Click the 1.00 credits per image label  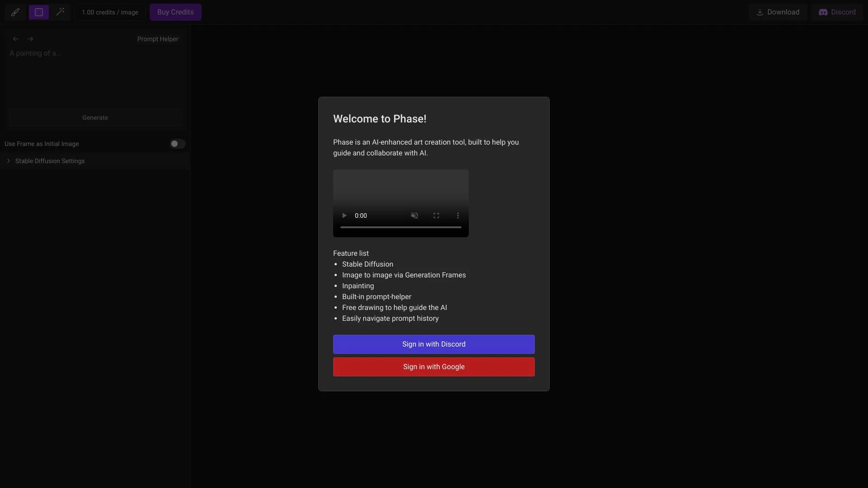pyautogui.click(x=110, y=12)
